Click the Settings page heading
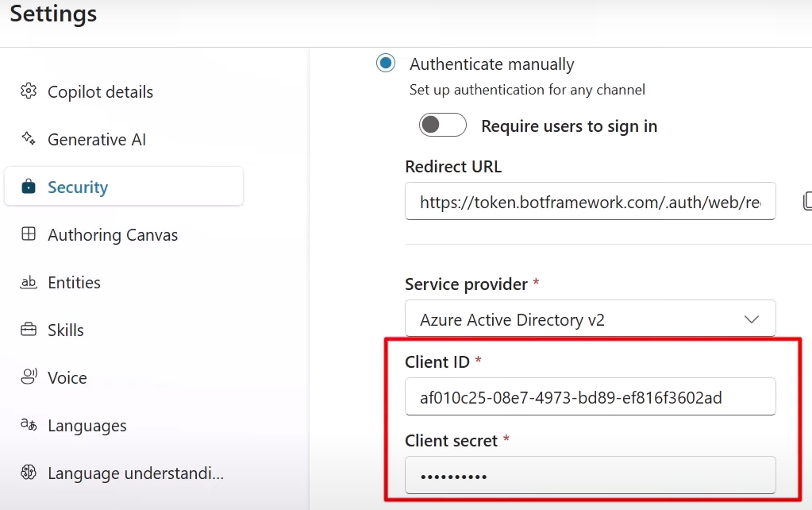 point(53,14)
